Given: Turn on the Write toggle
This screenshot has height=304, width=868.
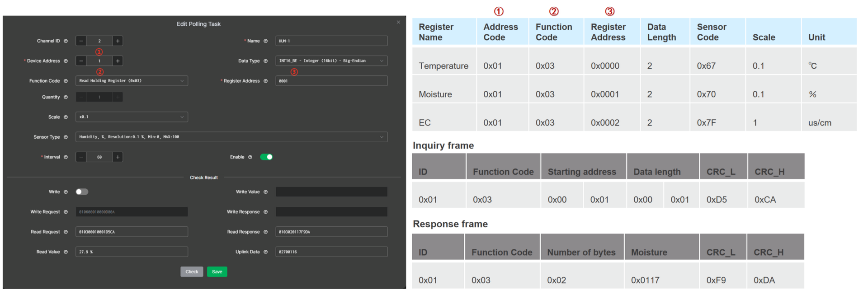Looking at the screenshot, I should pos(82,192).
